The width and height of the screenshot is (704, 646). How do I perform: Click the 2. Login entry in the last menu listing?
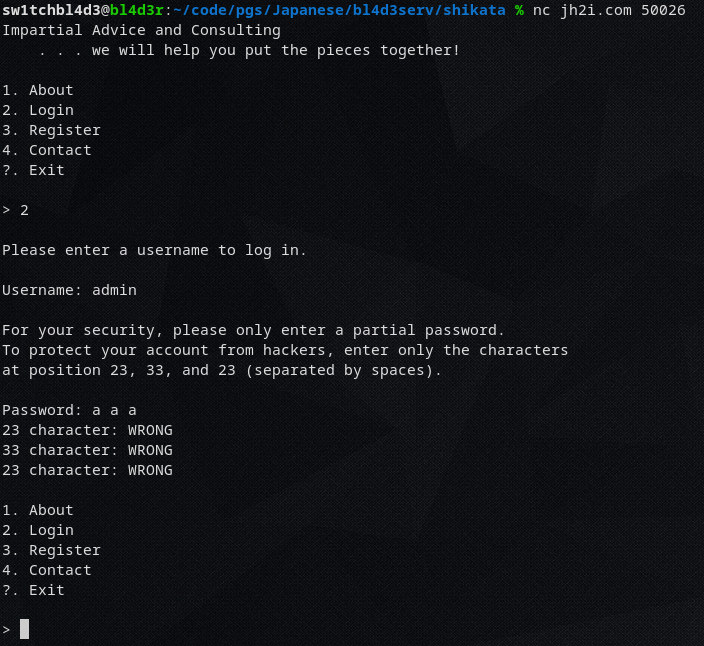coord(38,530)
